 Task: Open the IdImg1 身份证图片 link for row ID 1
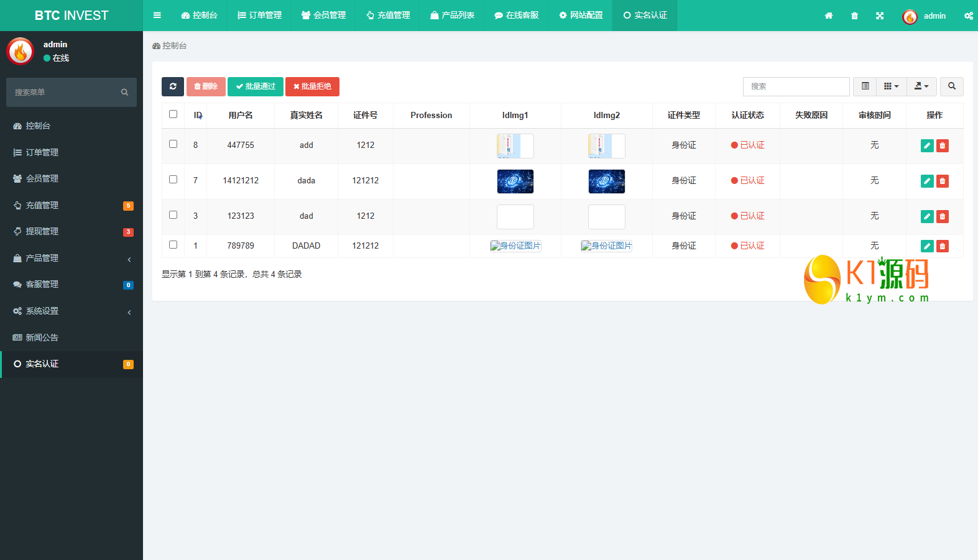515,246
